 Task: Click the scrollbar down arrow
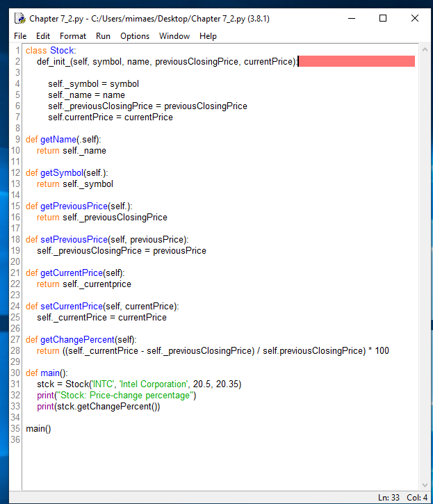pyautogui.click(x=425, y=485)
